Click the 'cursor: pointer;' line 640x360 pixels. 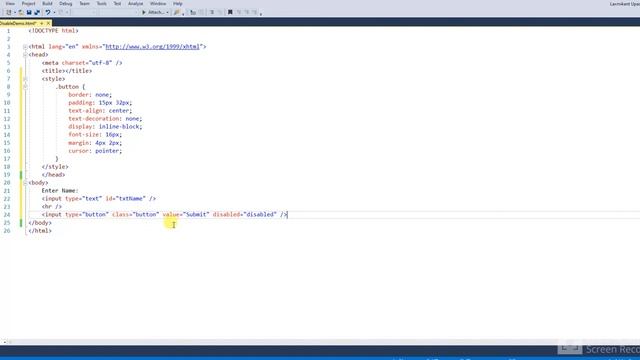95,151
